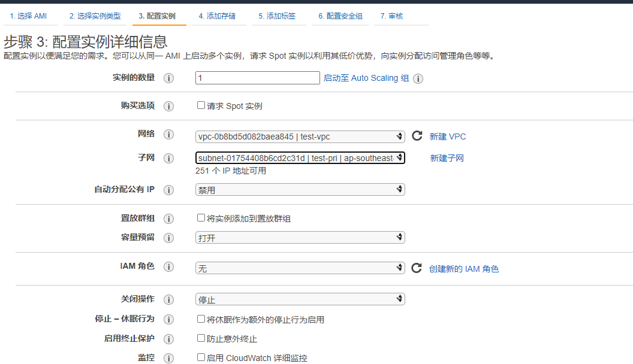Image resolution: width=633 pixels, height=364 pixels.
Task: Open the 自动分配公有 IP dropdown
Action: 300,190
